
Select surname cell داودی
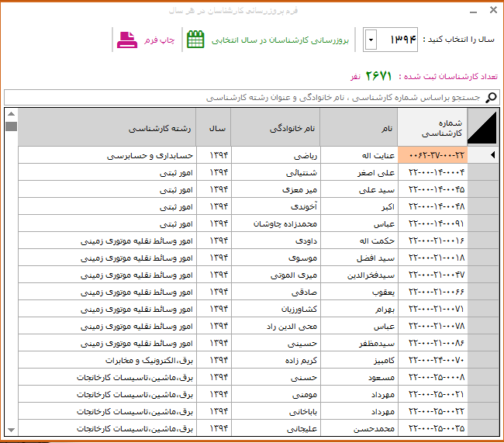[x=276, y=241]
